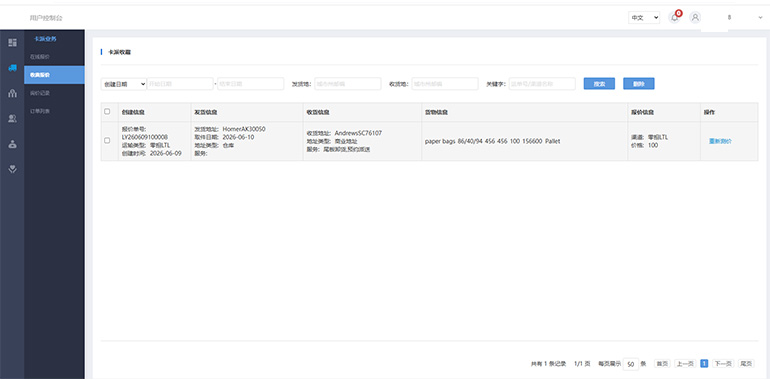Viewport: 770px width, 380px height.
Task: Click the 卡派业务 sidebar heading
Action: coord(46,39)
